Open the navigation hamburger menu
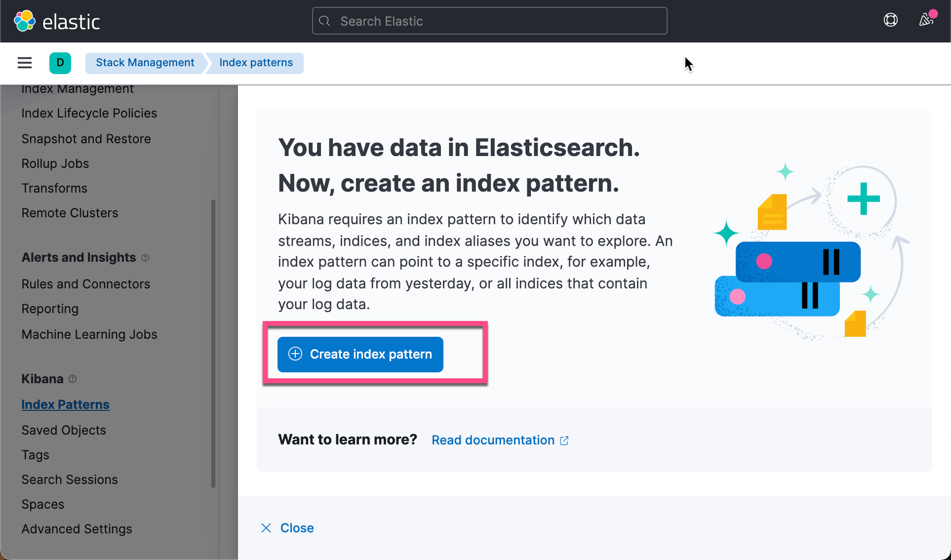The height and width of the screenshot is (560, 951). (24, 63)
